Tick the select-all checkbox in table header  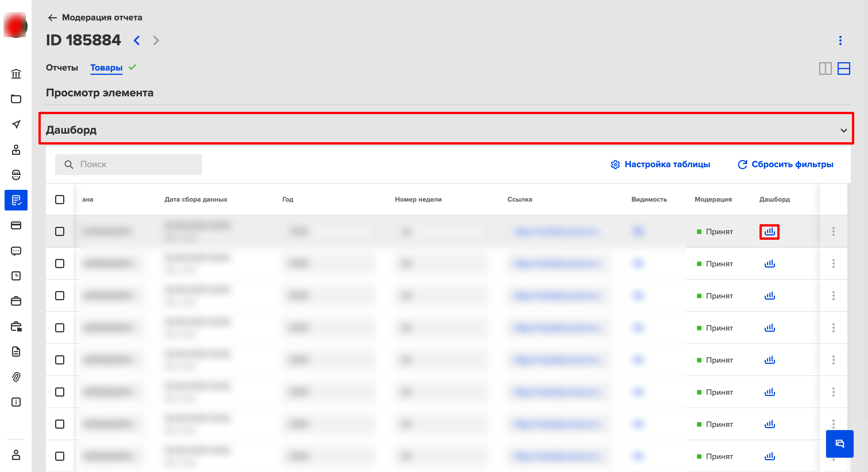(x=60, y=199)
